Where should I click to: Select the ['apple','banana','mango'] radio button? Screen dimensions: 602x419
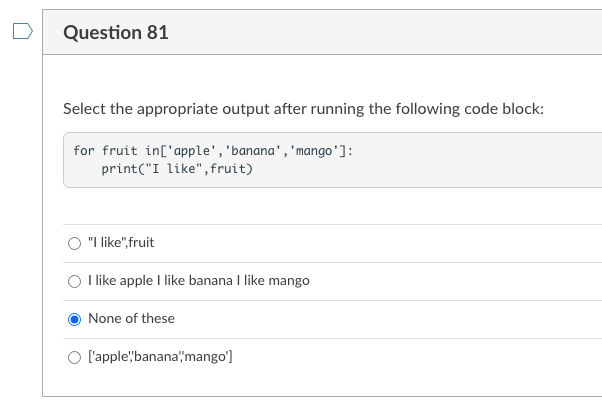[x=74, y=357]
